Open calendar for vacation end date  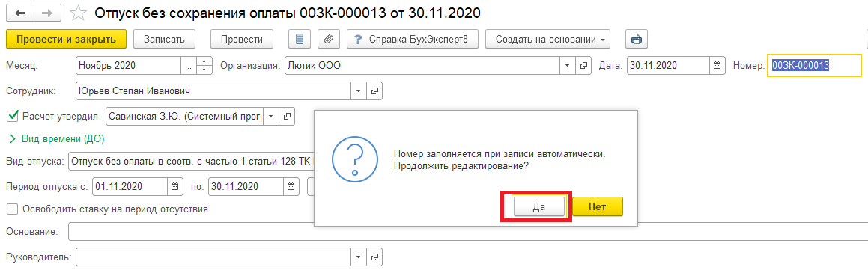pos(291,186)
